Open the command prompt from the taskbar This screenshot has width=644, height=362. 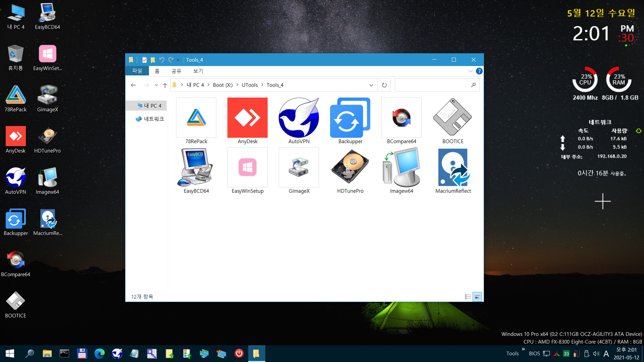coord(64,354)
